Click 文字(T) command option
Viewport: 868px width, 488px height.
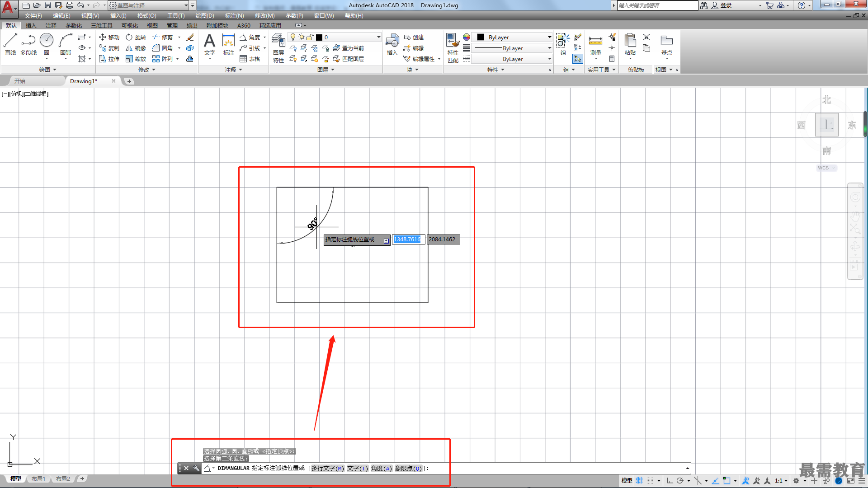357,468
